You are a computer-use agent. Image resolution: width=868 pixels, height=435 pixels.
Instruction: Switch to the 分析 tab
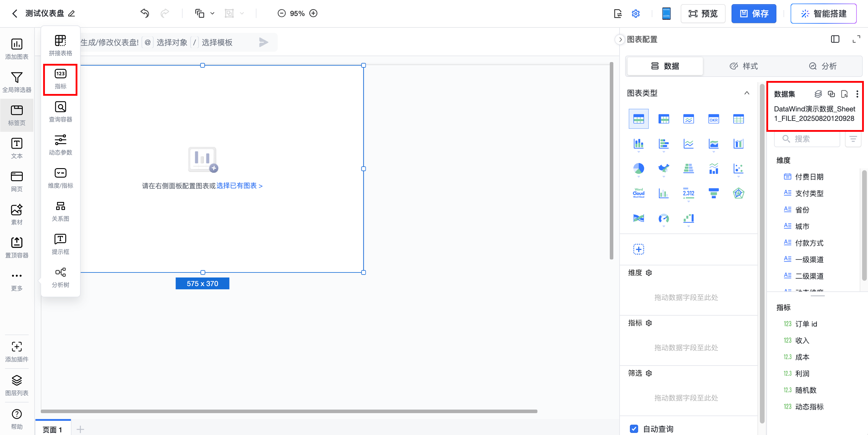click(x=823, y=66)
